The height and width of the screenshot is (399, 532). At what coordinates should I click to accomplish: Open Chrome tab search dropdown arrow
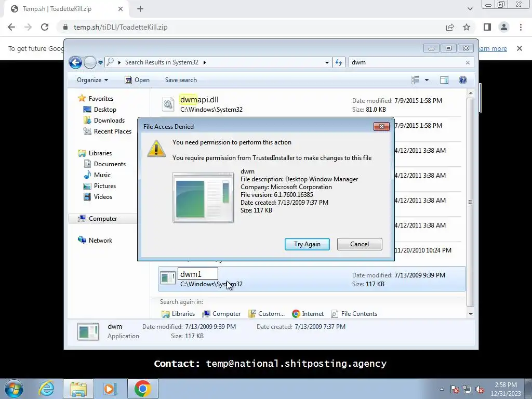tap(470, 9)
